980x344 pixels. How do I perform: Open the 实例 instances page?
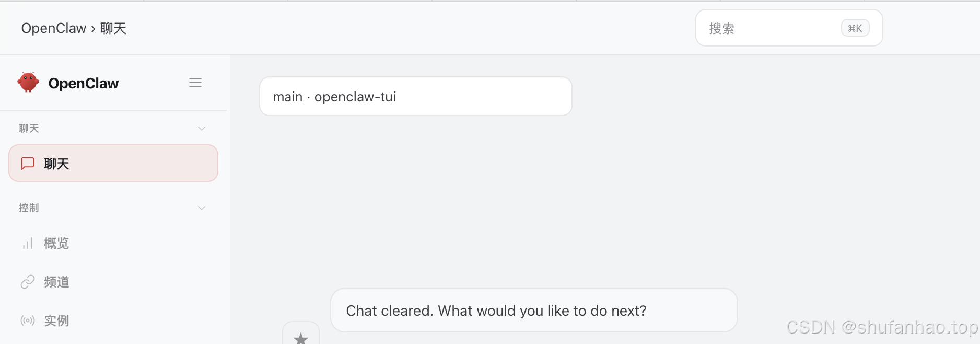coord(56,320)
